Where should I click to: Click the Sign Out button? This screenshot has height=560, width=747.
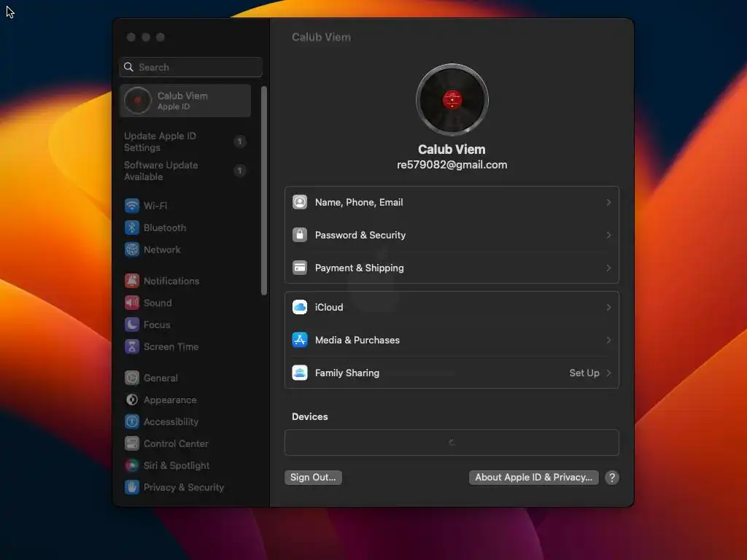(x=313, y=478)
